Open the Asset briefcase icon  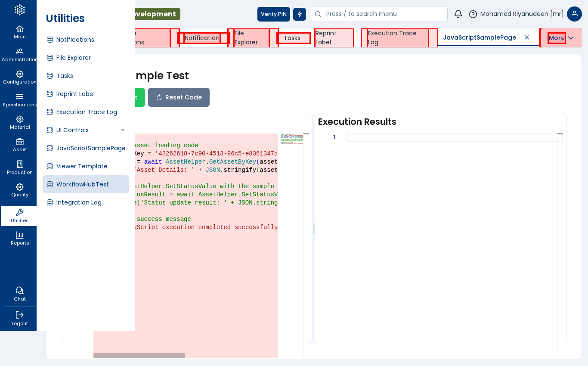[19, 145]
